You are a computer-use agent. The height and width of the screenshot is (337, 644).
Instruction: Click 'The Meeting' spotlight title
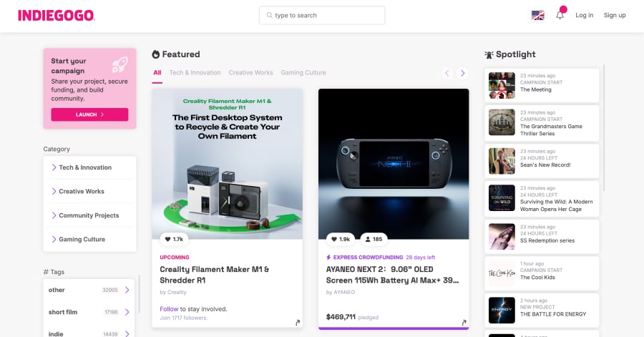tap(535, 89)
